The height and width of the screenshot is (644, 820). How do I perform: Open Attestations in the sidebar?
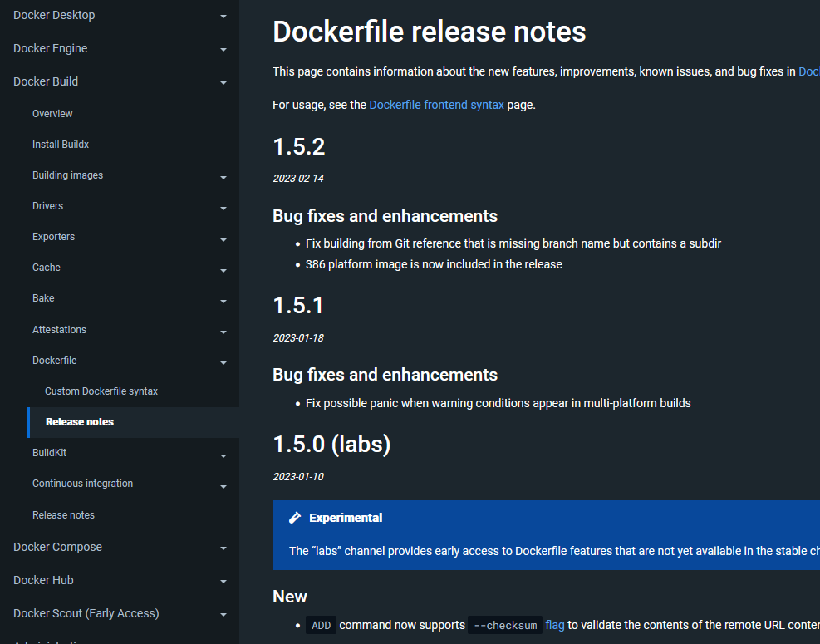59,330
